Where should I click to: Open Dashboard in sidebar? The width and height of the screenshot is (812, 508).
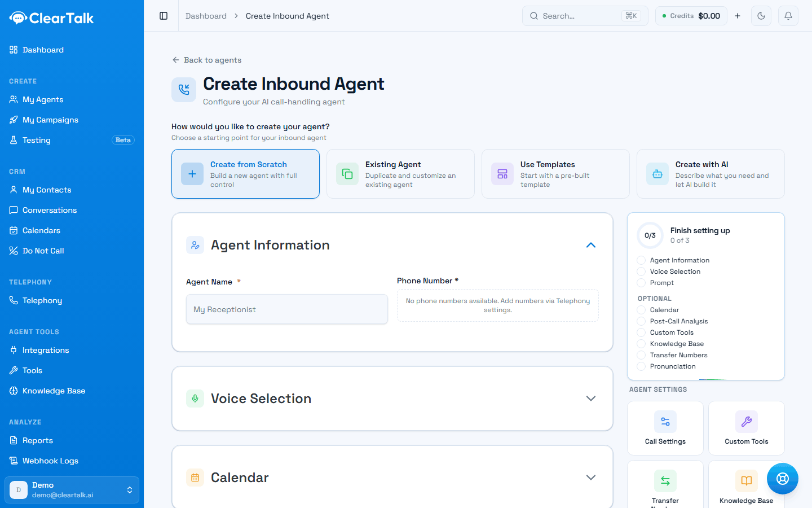[x=72, y=50]
